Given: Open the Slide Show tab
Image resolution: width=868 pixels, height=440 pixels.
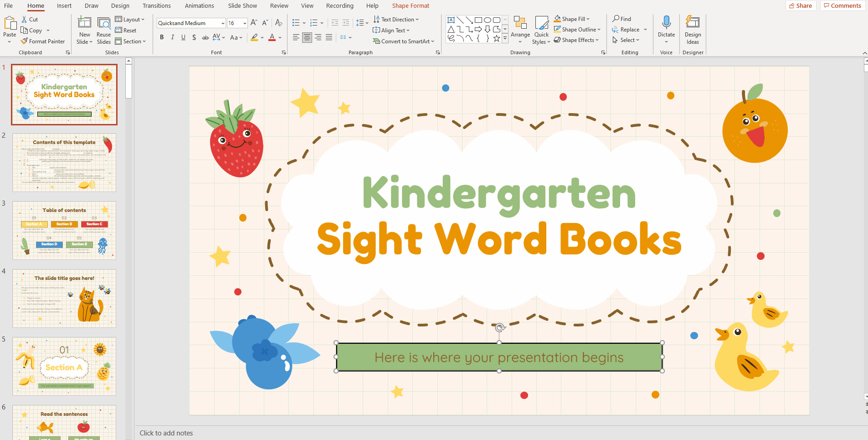Looking at the screenshot, I should [242, 6].
